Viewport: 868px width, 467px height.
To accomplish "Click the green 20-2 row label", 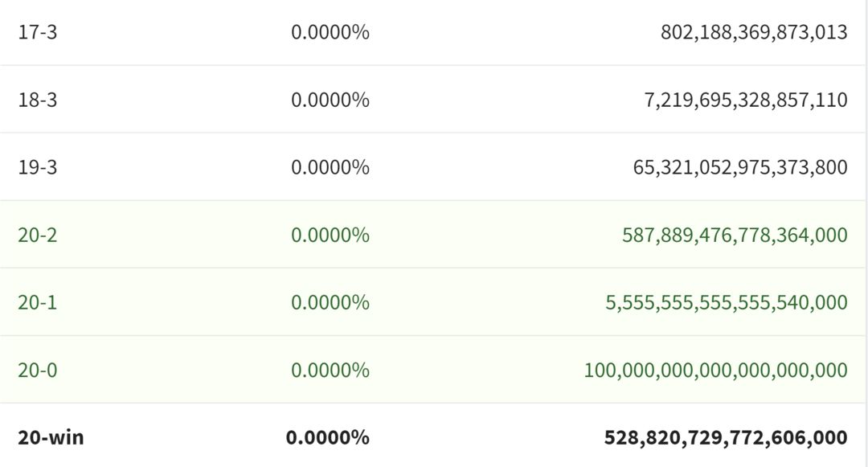I will [37, 235].
